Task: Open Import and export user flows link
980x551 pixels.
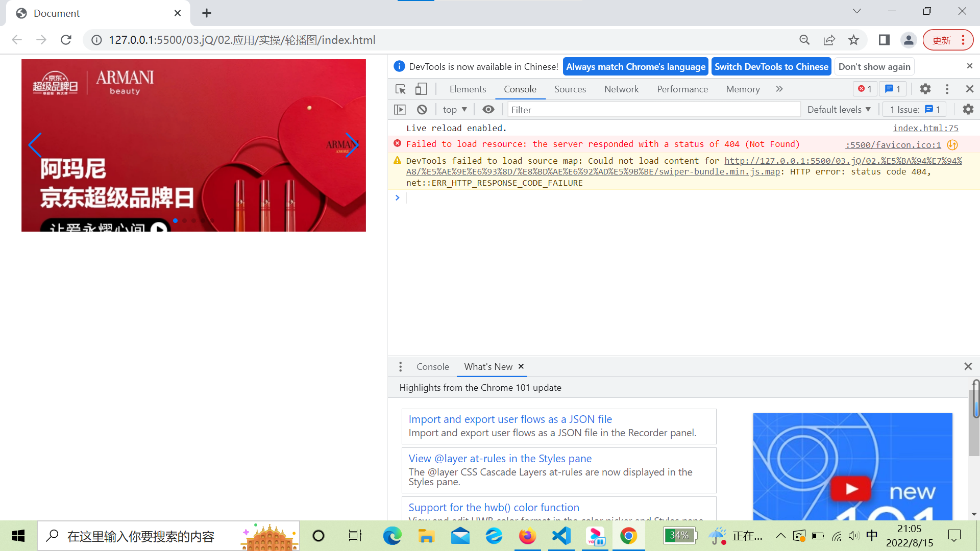Action: coord(510,419)
